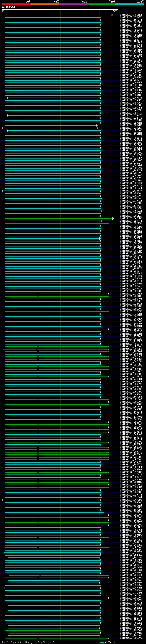Click hit label UniRef100_Q4YP98
The height and width of the screenshot is (644, 146).
tap(131, 178)
